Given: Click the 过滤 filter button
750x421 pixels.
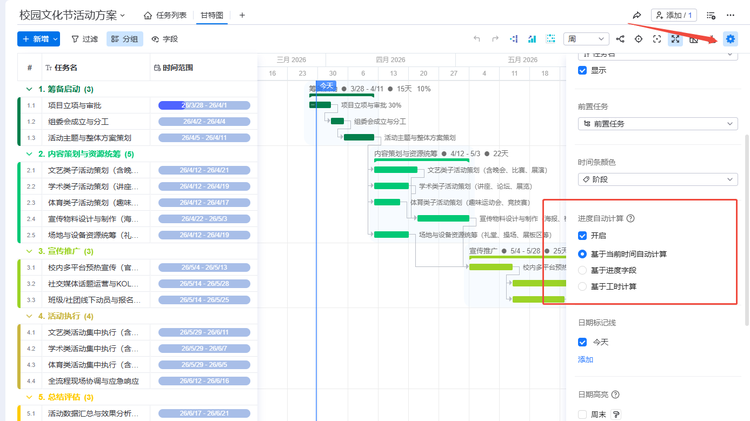Looking at the screenshot, I should point(84,39).
